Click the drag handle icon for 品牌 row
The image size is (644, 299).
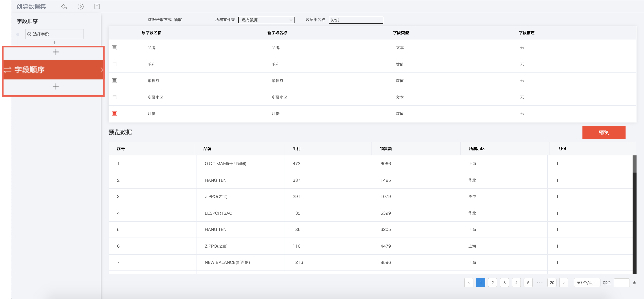point(114,48)
